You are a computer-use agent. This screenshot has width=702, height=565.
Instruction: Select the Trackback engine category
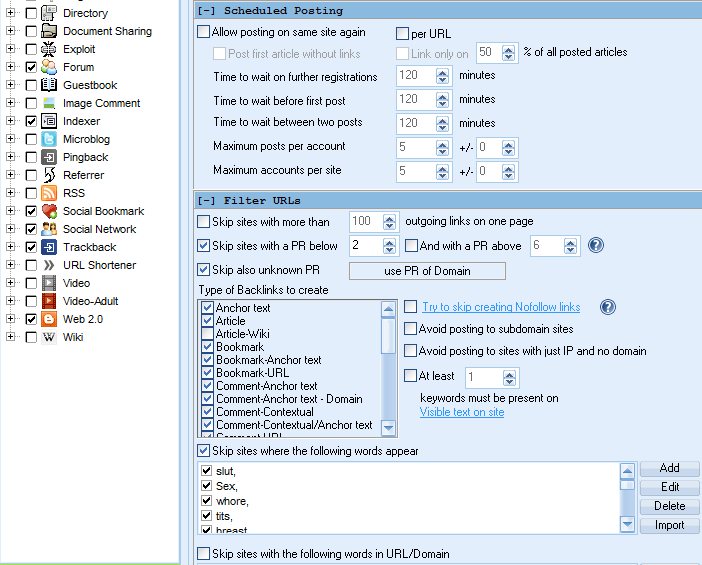pyautogui.click(x=89, y=247)
